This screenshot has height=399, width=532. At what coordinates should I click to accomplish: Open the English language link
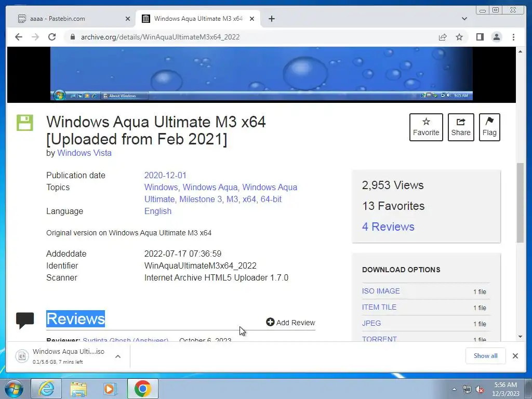(158, 211)
